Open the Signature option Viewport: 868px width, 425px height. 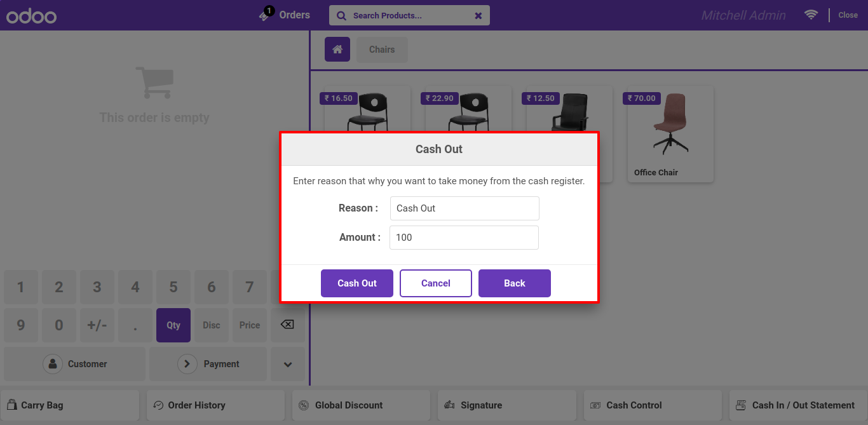506,405
